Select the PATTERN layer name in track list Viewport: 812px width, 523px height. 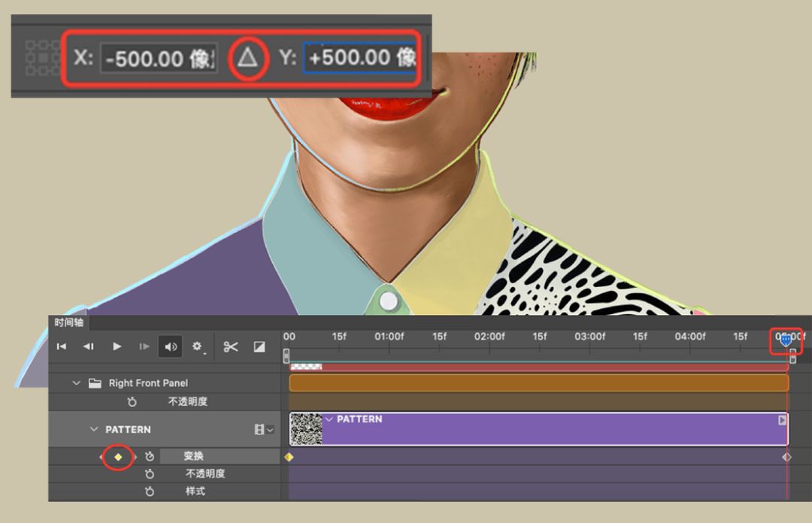point(128,429)
